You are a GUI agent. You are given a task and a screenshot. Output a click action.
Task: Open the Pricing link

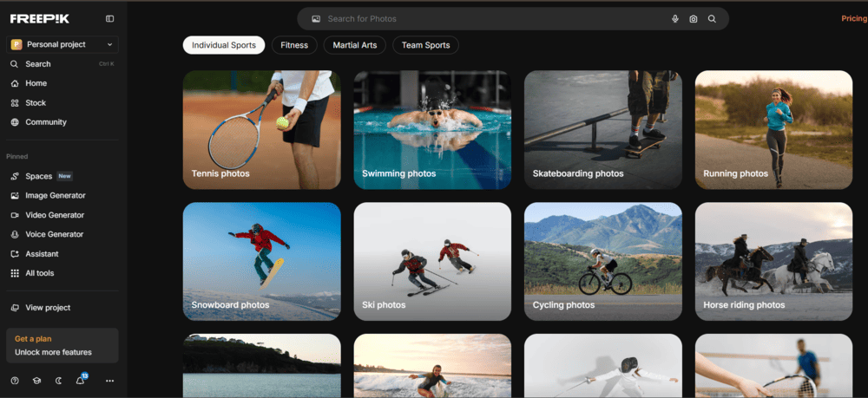[x=853, y=19]
